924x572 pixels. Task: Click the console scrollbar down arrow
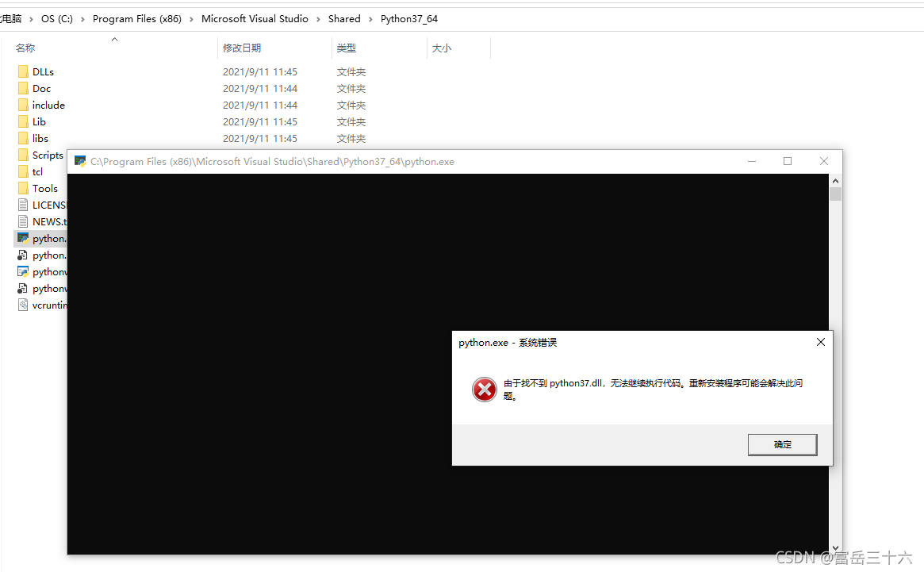[835, 548]
